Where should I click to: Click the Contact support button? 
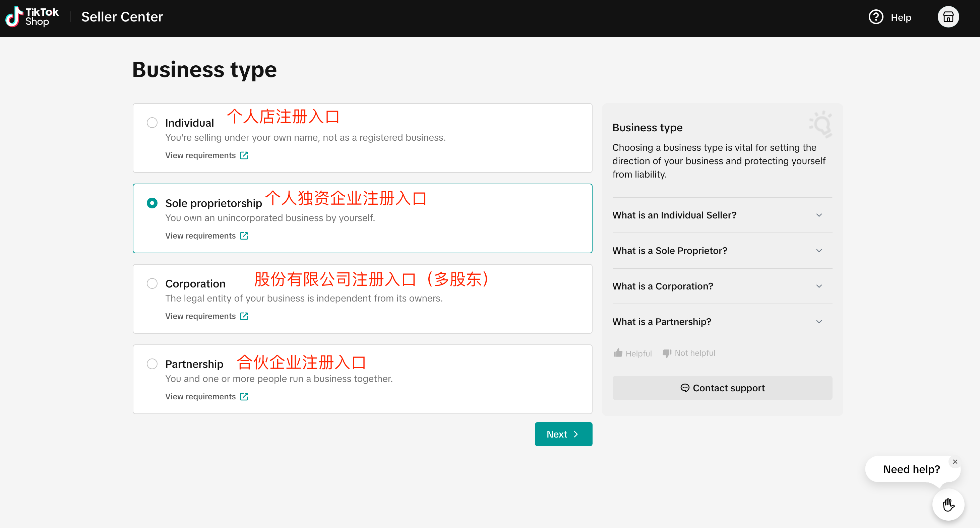coord(722,388)
